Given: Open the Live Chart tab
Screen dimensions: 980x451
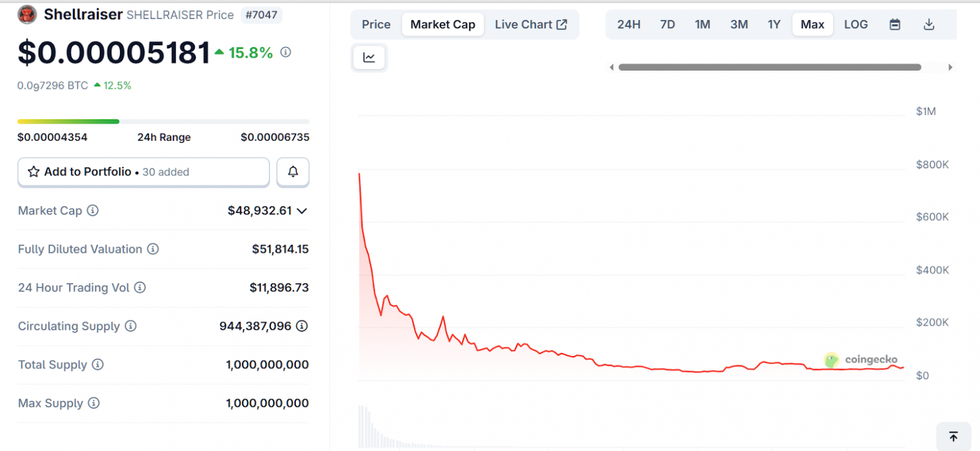Looking at the screenshot, I should [x=531, y=24].
